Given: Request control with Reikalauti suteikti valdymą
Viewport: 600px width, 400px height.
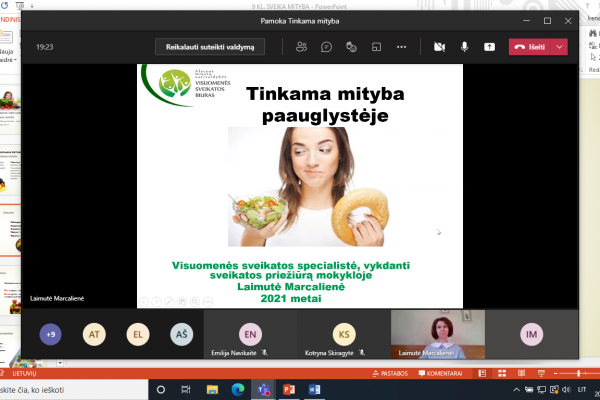Looking at the screenshot, I should tap(210, 47).
